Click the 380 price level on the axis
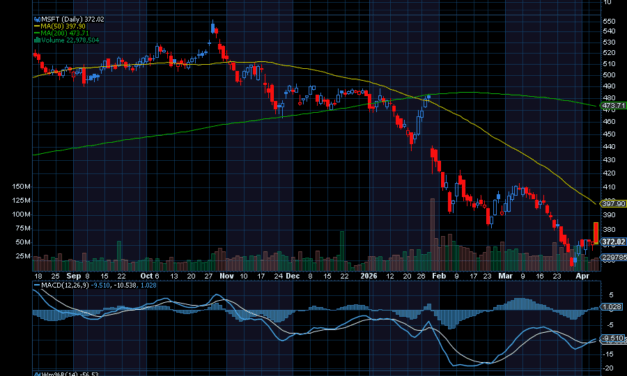 click(x=609, y=230)
